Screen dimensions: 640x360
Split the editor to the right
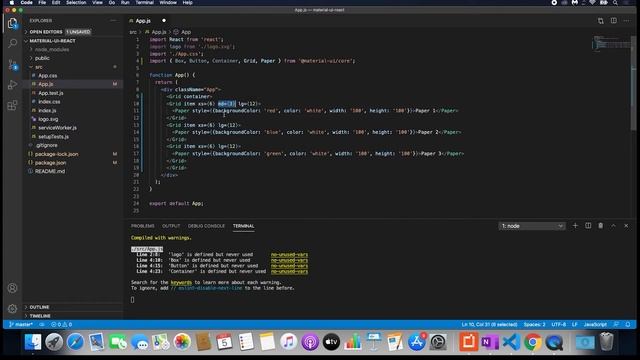point(613,20)
